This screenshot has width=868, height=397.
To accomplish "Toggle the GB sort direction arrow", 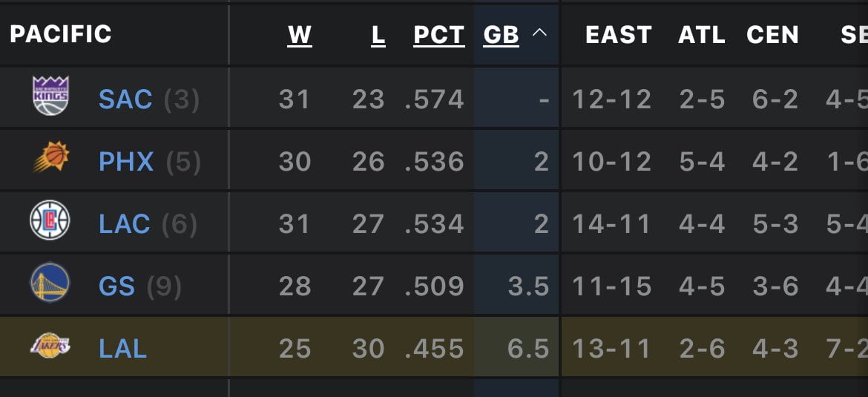I will click(x=539, y=33).
